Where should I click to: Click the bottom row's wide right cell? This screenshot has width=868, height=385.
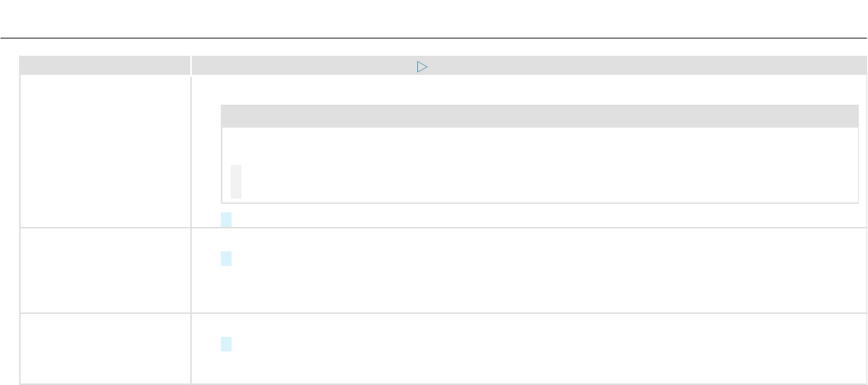click(x=529, y=348)
